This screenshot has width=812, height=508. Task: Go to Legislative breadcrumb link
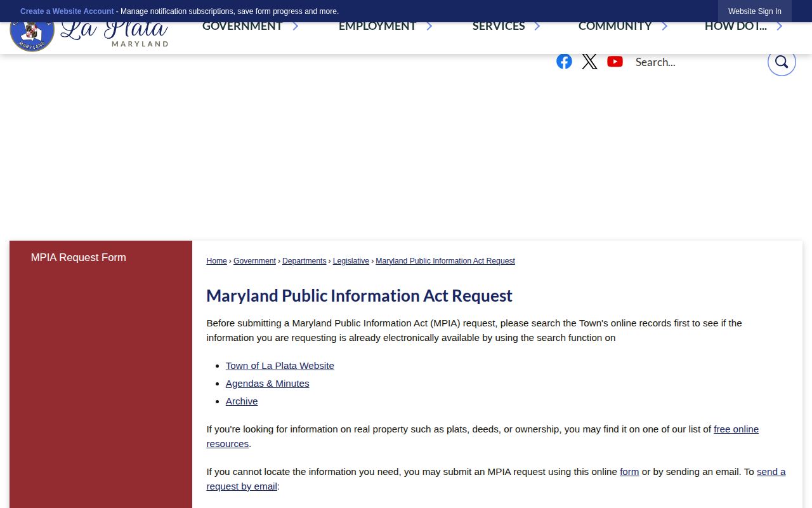point(351,261)
